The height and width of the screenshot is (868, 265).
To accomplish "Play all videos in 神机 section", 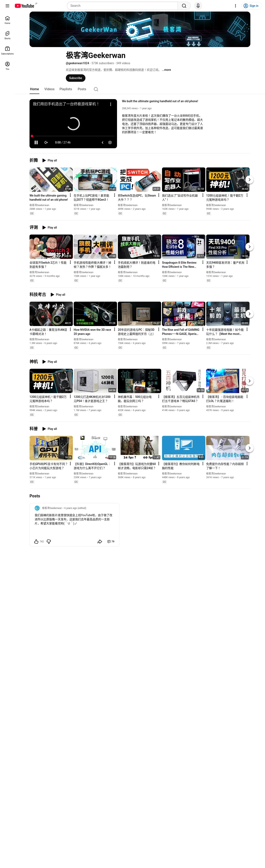I will coord(50,362).
